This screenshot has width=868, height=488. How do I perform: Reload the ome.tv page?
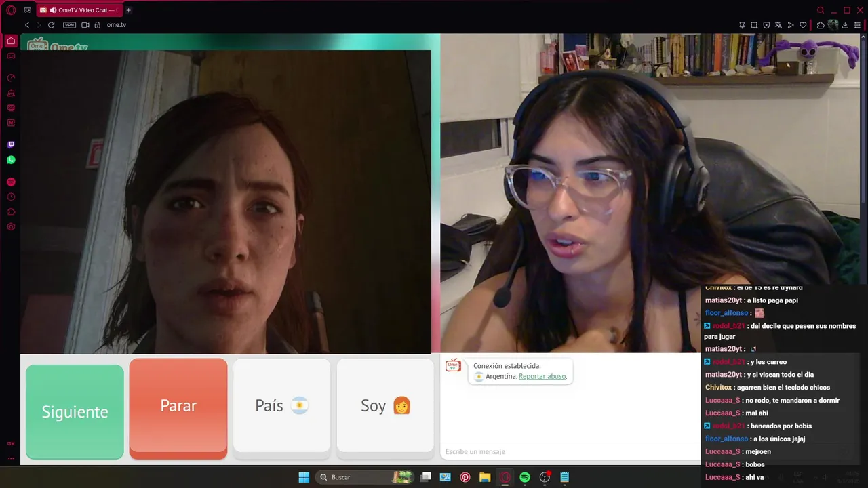(51, 25)
